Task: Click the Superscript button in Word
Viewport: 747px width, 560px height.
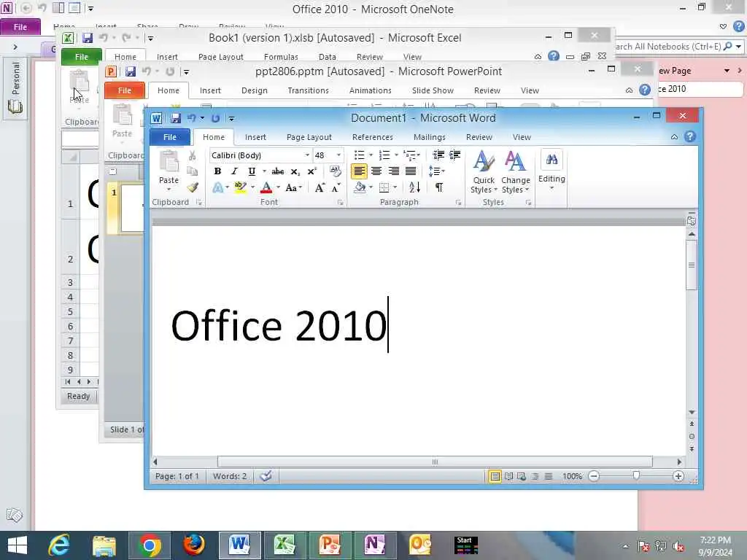Action: [x=311, y=171]
